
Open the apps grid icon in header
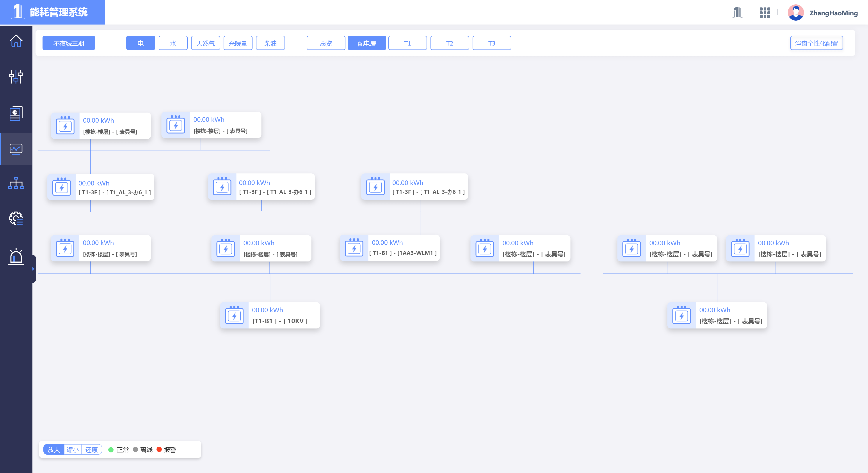[765, 12]
